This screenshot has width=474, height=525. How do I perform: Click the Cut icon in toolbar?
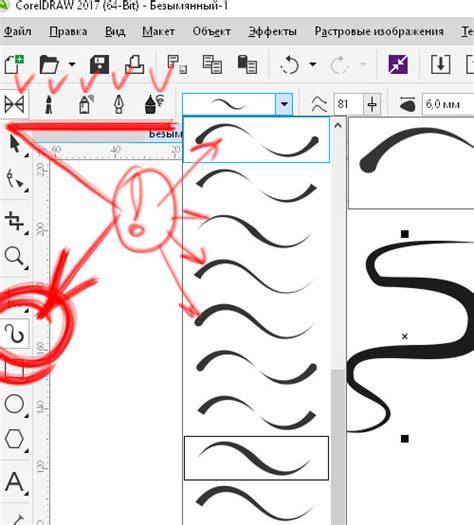tap(177, 64)
